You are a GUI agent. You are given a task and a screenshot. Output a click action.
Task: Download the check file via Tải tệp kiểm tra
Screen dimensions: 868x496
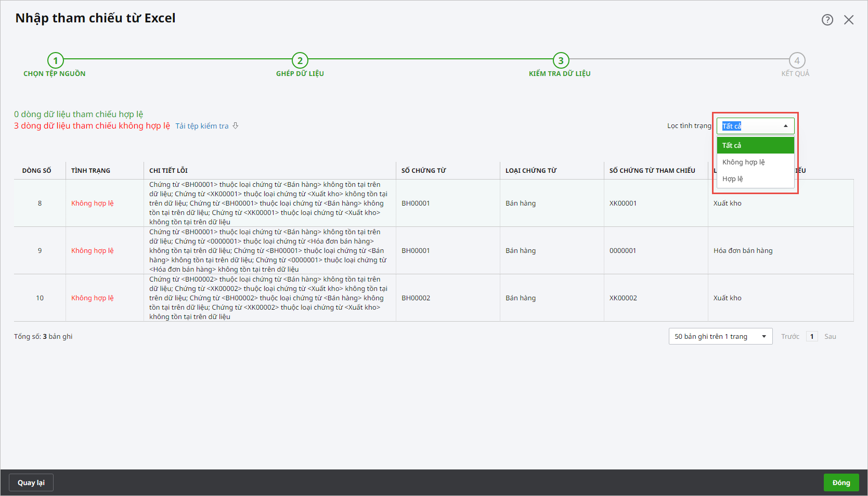pos(202,126)
